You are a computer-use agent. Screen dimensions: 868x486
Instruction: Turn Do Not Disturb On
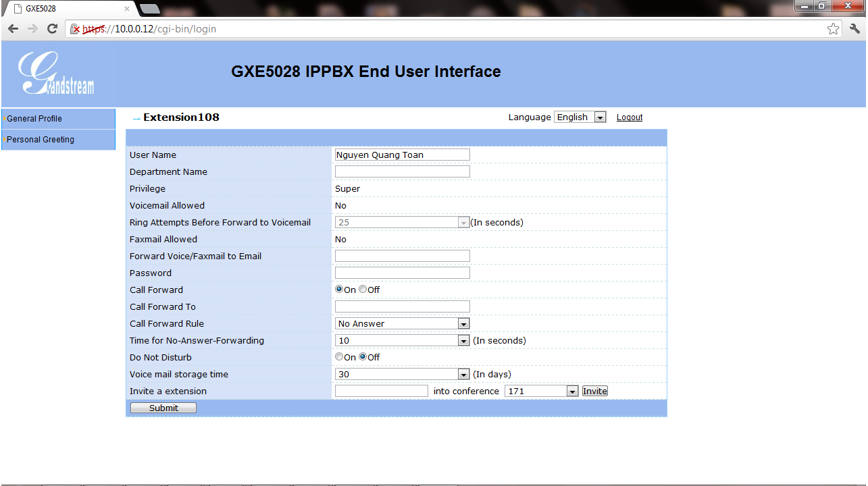point(339,357)
